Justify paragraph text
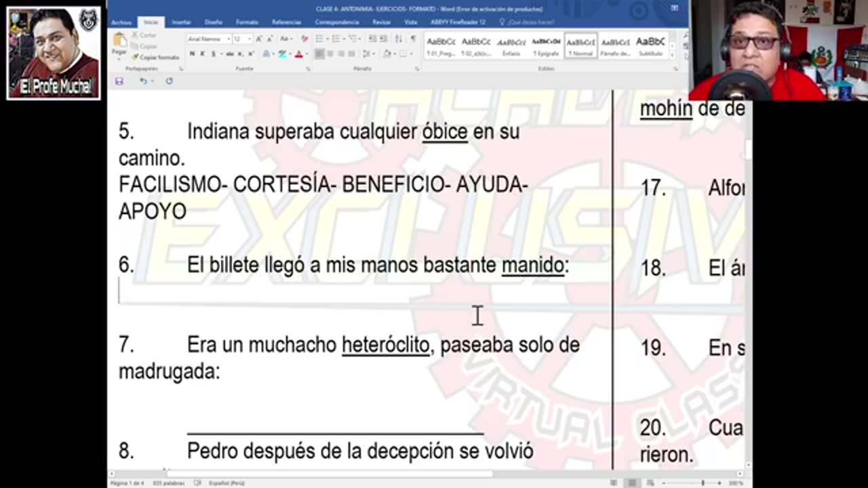 (x=352, y=54)
